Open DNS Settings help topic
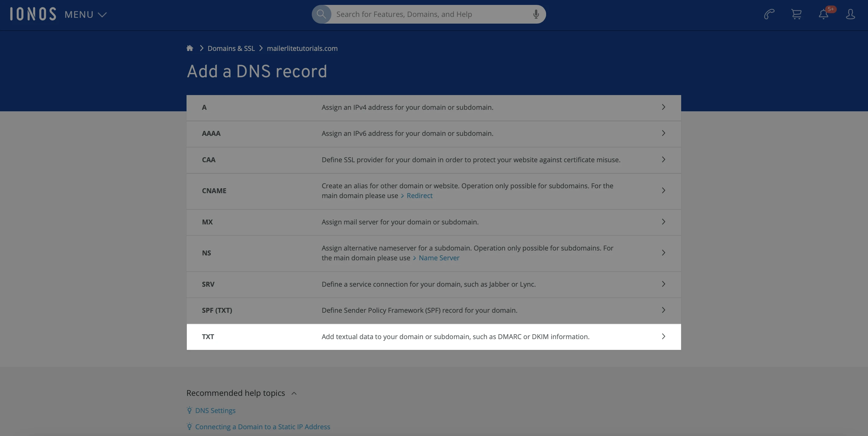 [215, 411]
